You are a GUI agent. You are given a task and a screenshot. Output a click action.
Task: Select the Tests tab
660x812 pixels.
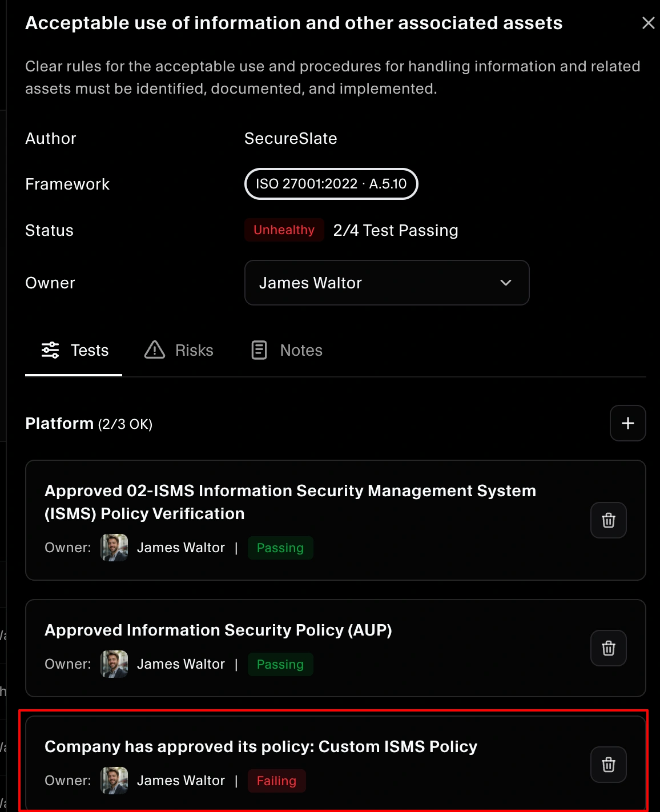(89, 350)
